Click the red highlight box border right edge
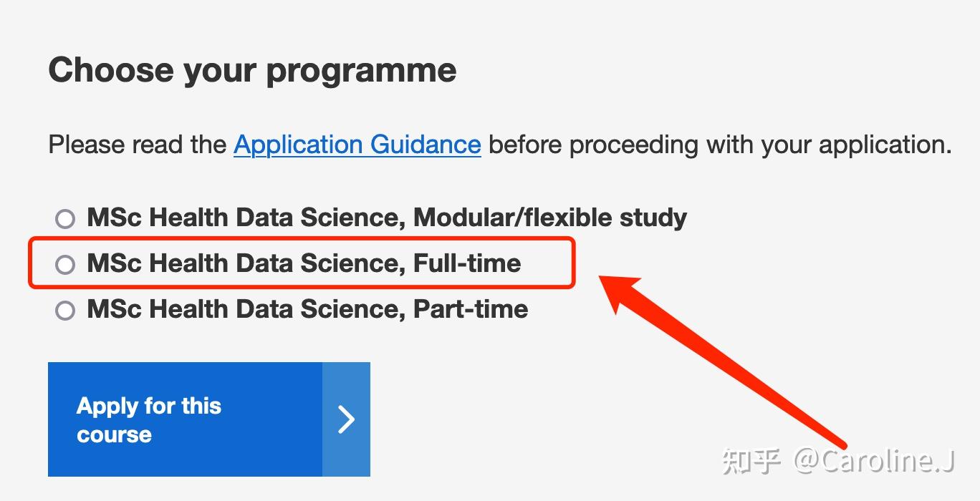980x501 pixels. tap(575, 264)
